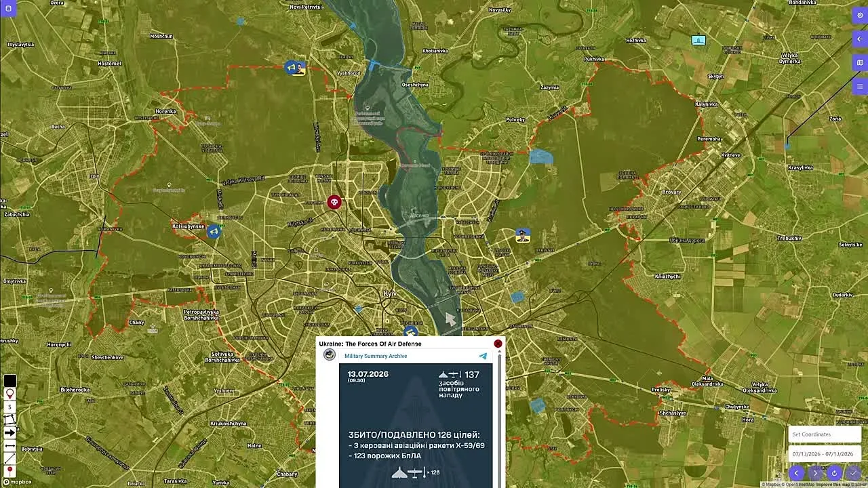Open the hamburger menu on right
The image size is (868, 488).
[860, 86]
